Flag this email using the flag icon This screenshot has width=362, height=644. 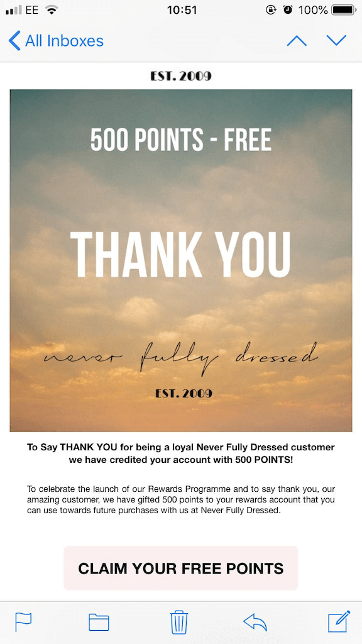click(x=24, y=621)
